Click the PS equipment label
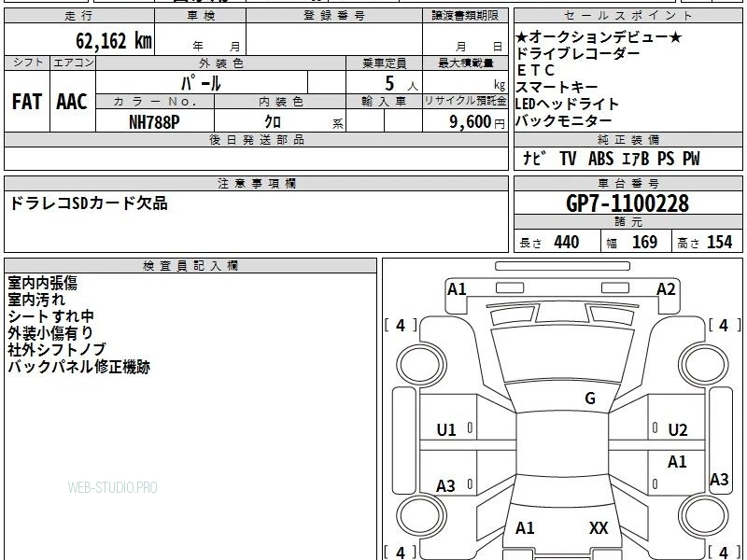The image size is (747, 560). [666, 159]
